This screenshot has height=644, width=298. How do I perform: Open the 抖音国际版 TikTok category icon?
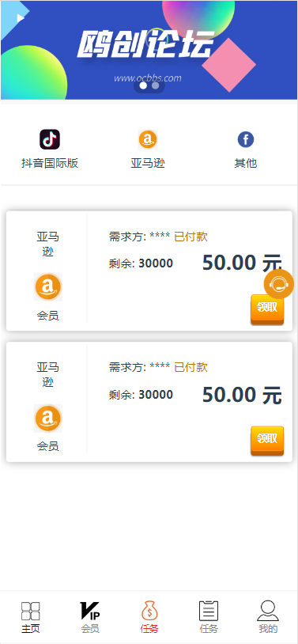coord(50,140)
